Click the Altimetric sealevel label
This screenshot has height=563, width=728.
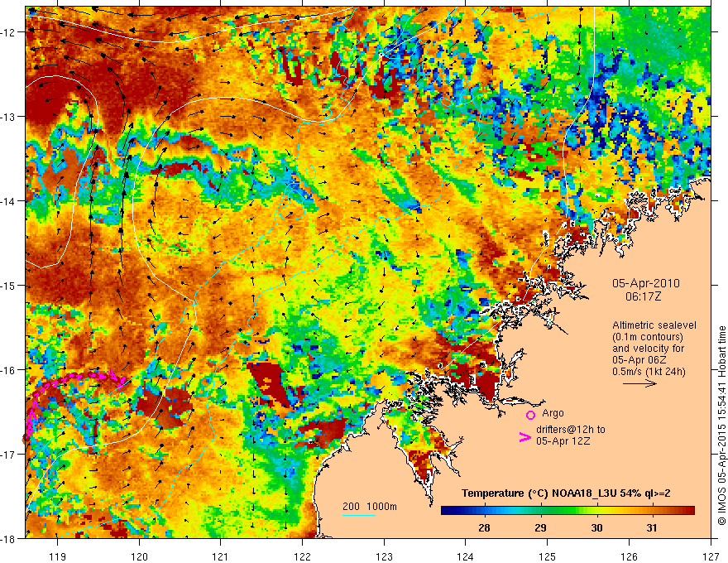[x=654, y=325]
